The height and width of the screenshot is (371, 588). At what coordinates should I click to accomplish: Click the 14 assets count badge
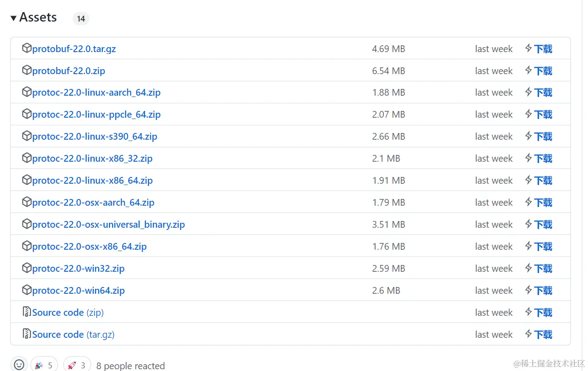tap(81, 19)
